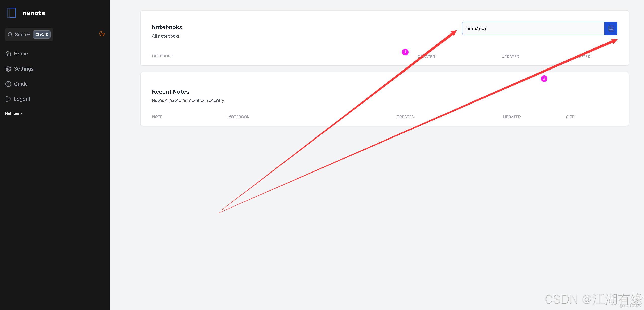Click the SIZE column header
Image resolution: width=644 pixels, height=310 pixels.
(570, 117)
